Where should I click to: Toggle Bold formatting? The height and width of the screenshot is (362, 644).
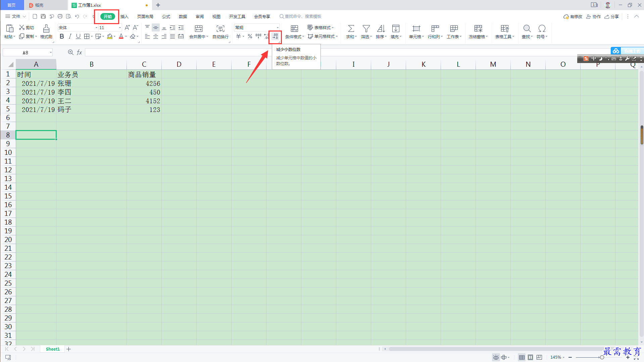tap(62, 36)
